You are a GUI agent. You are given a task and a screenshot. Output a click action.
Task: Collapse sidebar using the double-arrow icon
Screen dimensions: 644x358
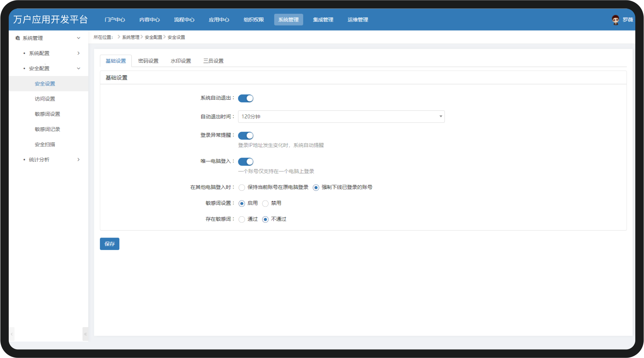(85, 334)
